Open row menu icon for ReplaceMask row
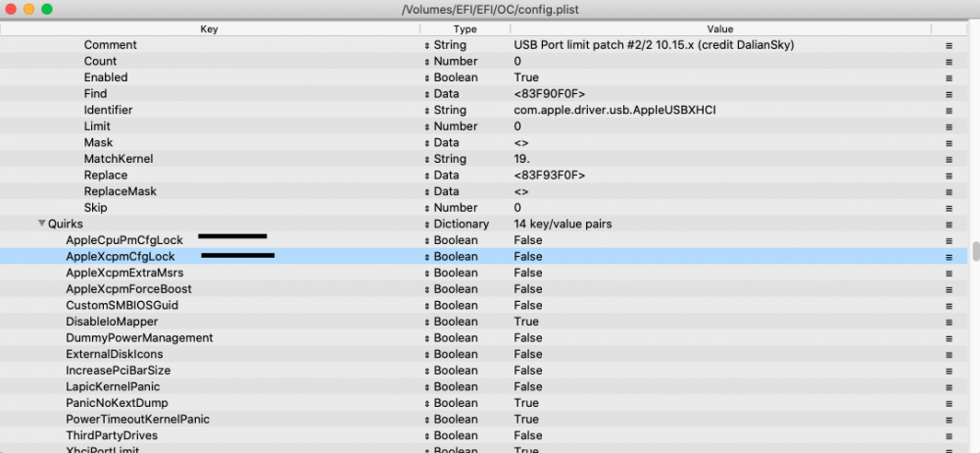 click(949, 192)
